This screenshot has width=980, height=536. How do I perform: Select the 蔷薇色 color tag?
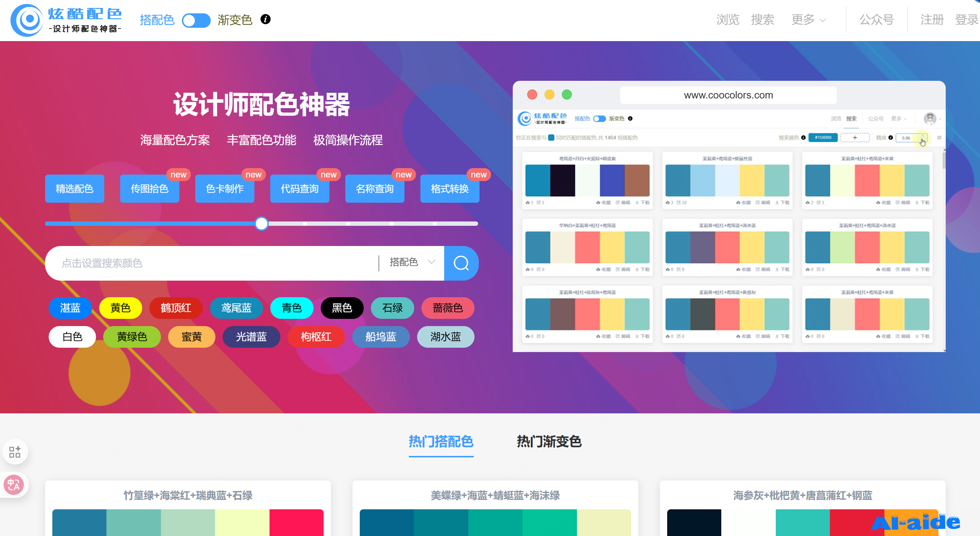coord(448,308)
